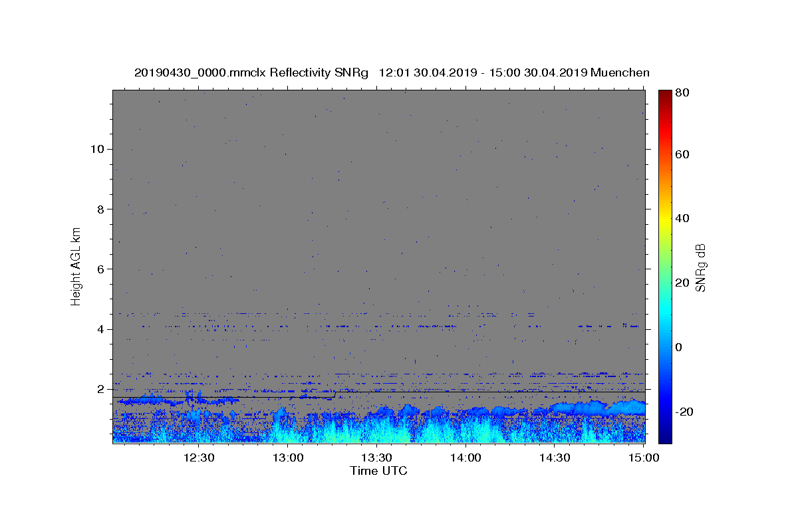Click the height axis value 6

click(102, 269)
